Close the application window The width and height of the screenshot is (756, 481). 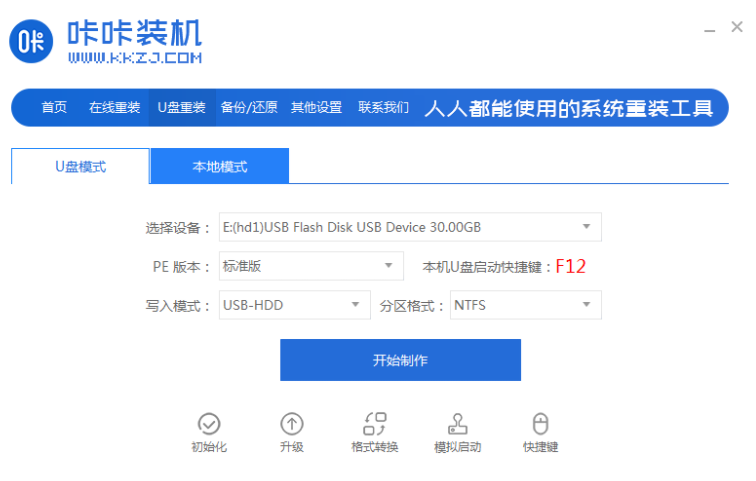point(737,27)
